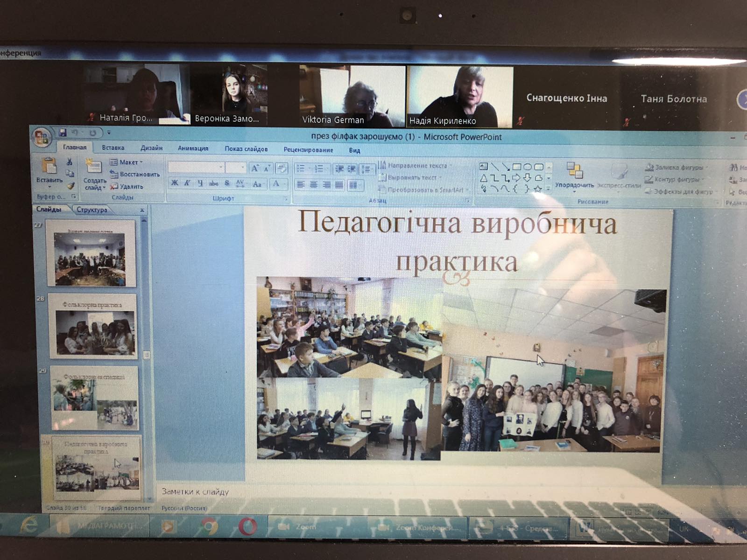747x560 pixels.
Task: Open the Рецензирование ribbon tab
Action: tap(308, 150)
